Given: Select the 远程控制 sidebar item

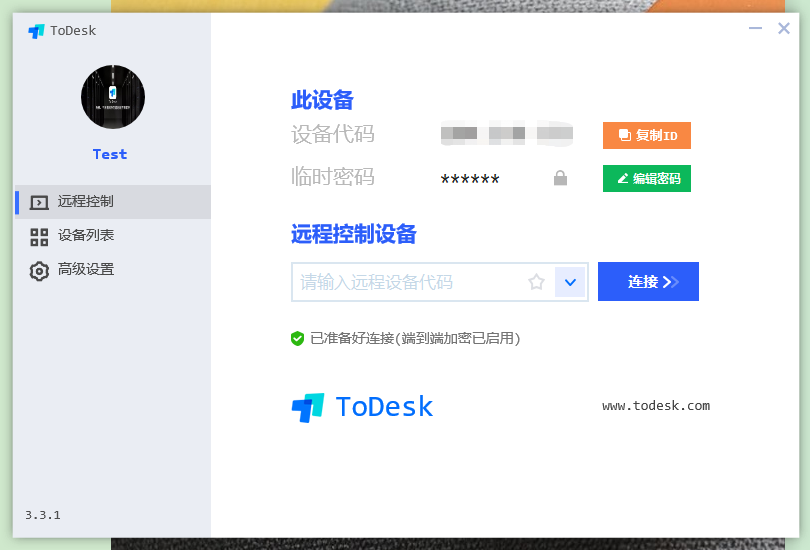Looking at the screenshot, I should pos(113,202).
